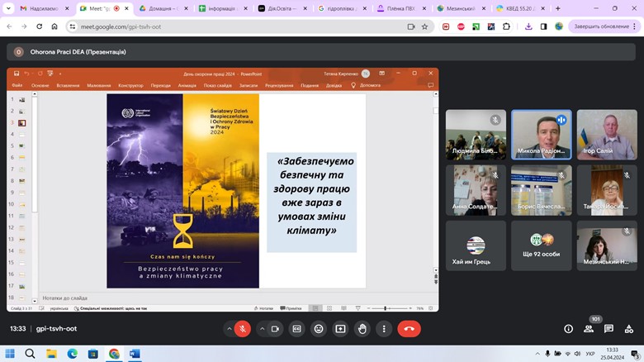Leave the call with red hang-up button
Screen dimensions: 644x362
409,329
